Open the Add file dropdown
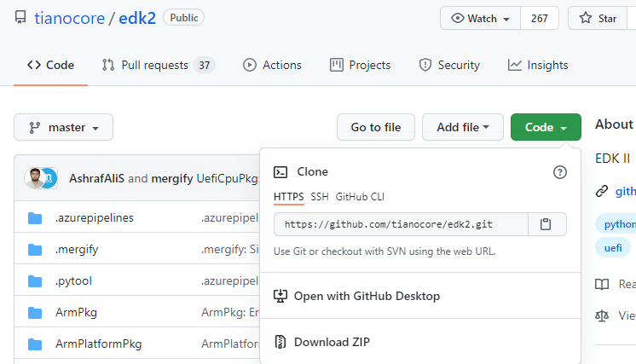This screenshot has width=636, height=364. (x=463, y=127)
